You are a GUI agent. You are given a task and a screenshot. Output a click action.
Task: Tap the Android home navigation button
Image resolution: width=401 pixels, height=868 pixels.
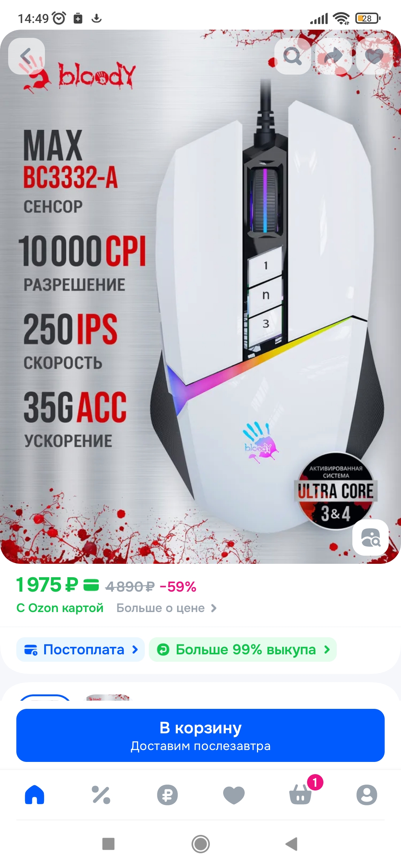tap(200, 844)
